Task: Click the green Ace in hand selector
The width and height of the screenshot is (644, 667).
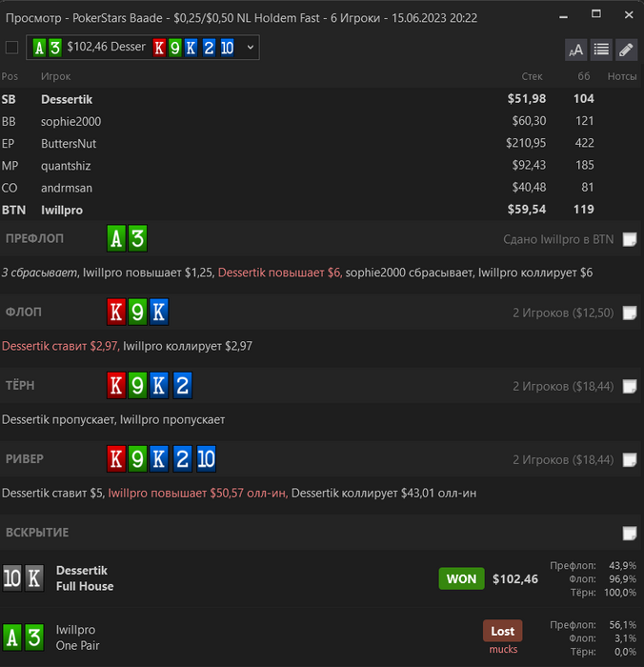Action: click(39, 48)
